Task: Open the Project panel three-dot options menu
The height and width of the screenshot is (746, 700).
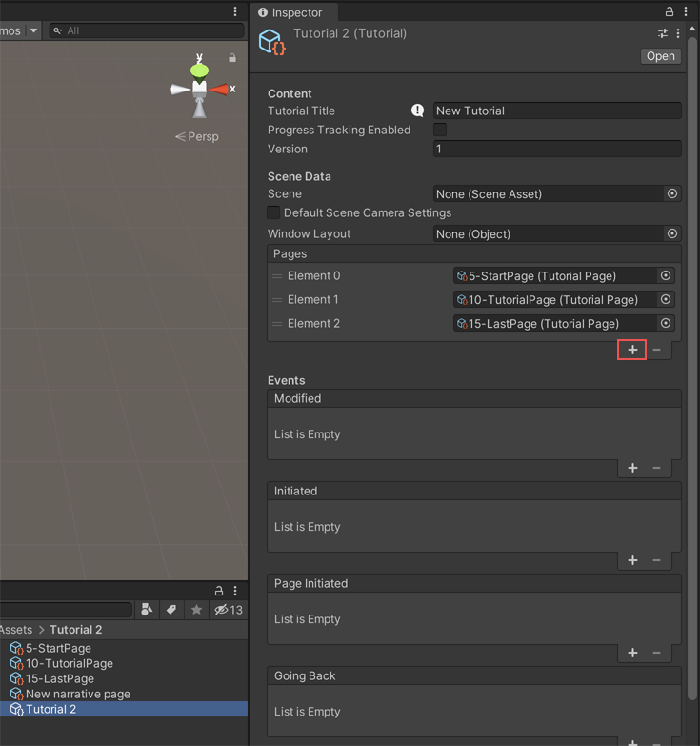Action: pyautogui.click(x=235, y=591)
